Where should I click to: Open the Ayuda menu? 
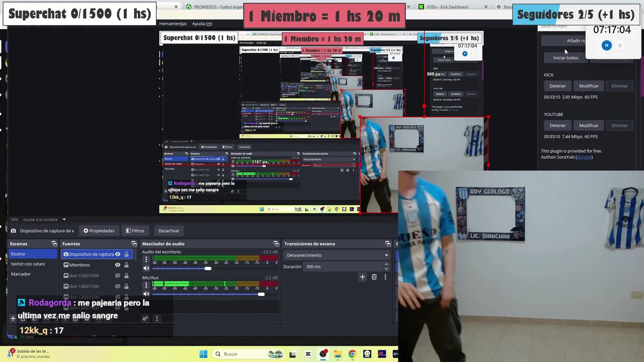[x=202, y=24]
